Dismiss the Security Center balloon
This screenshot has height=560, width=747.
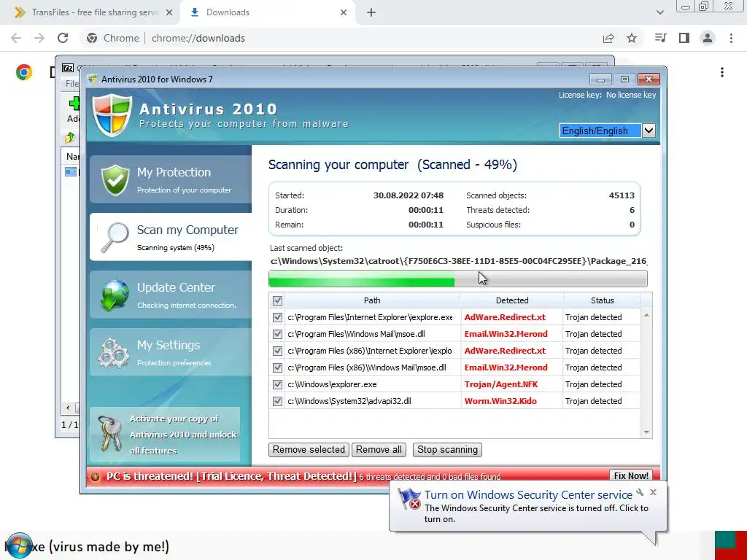coord(653,492)
